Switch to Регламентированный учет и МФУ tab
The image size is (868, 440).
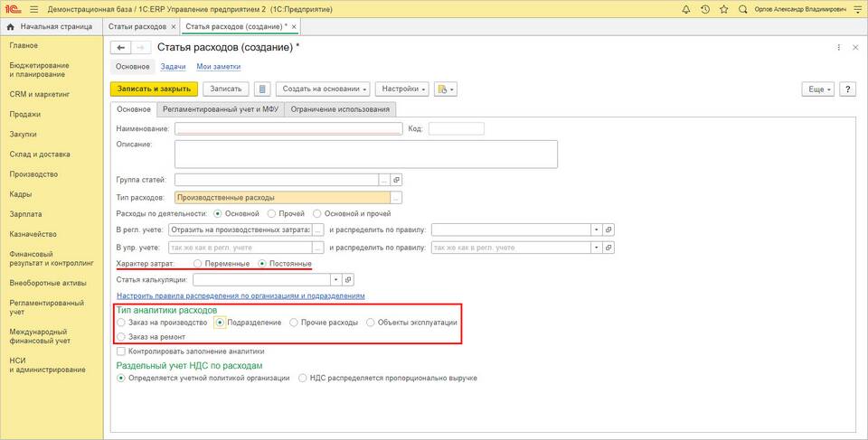221,109
